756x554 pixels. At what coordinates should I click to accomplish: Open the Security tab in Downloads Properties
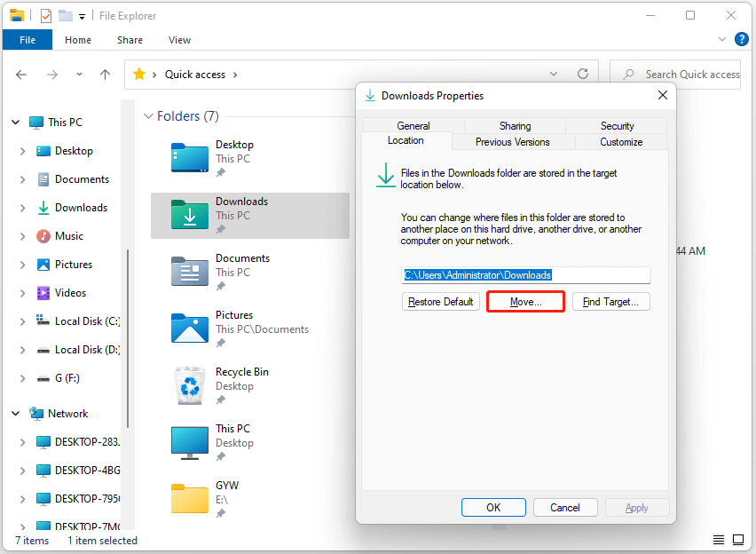[616, 125]
